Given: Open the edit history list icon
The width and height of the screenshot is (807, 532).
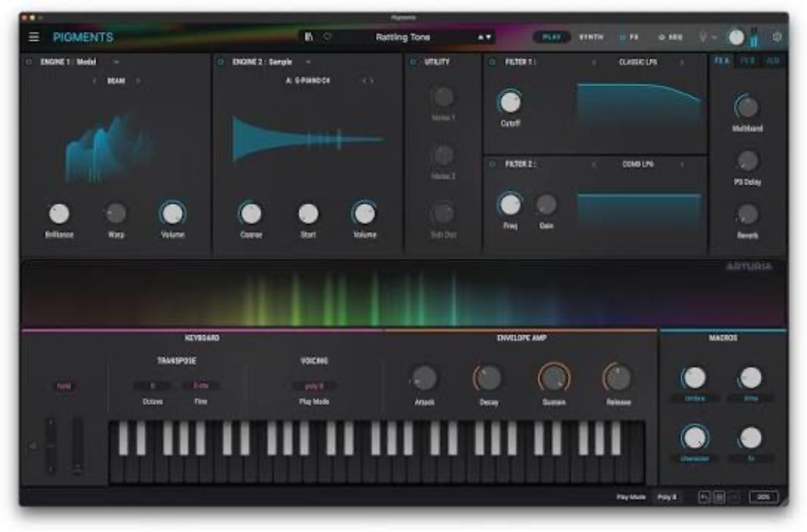Looking at the screenshot, I should click(x=719, y=497).
